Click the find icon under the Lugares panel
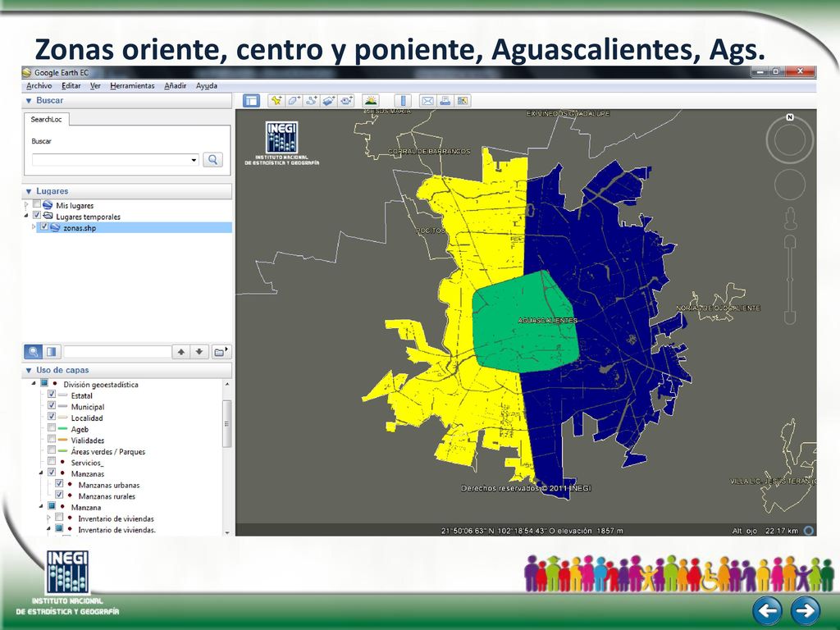840x630 pixels. [x=33, y=352]
